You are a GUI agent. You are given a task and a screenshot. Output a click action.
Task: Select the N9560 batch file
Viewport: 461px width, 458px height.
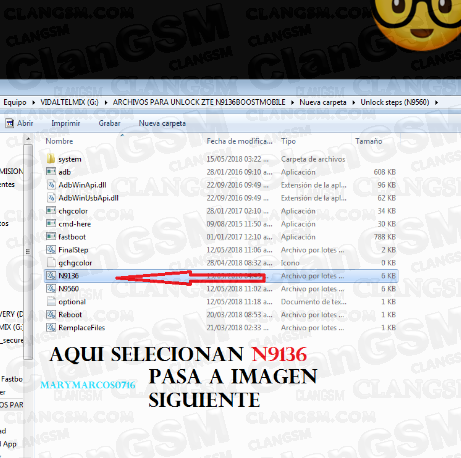(x=68, y=289)
